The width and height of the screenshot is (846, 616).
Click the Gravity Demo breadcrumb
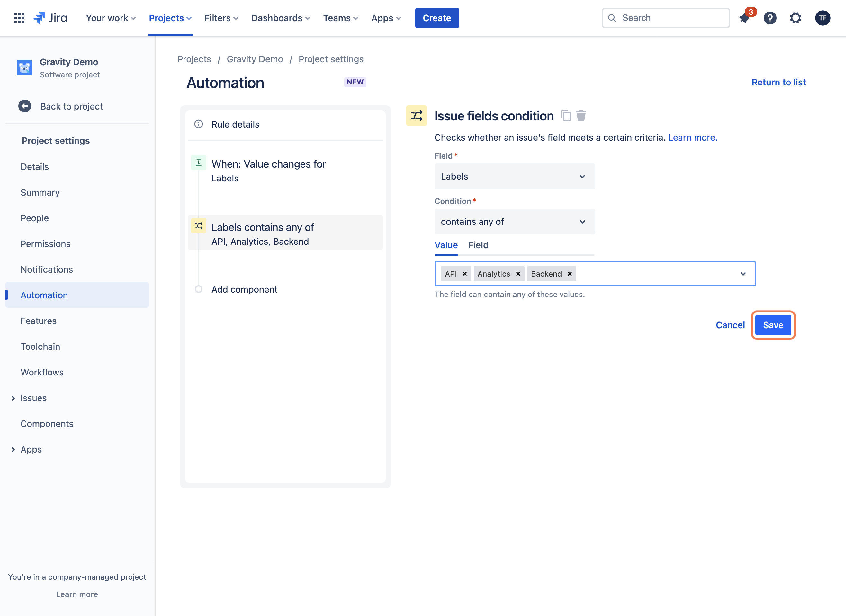click(255, 59)
